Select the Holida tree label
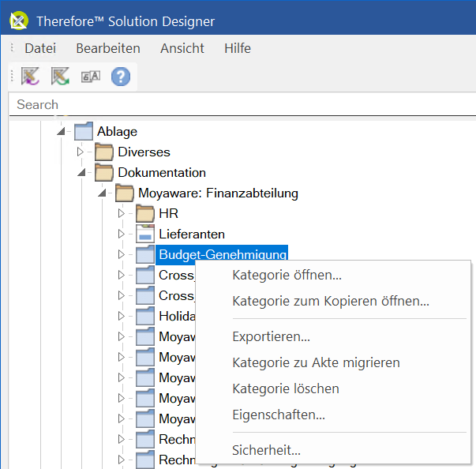 coord(177,316)
